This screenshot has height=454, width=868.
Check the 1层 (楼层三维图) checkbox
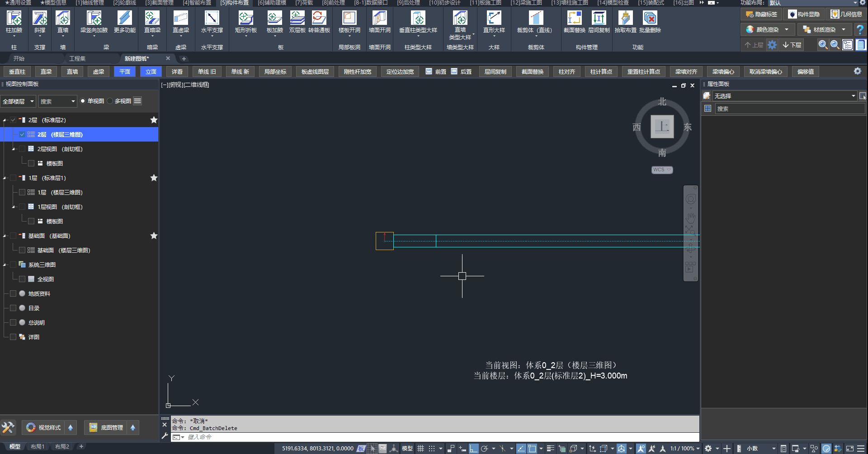pos(22,192)
